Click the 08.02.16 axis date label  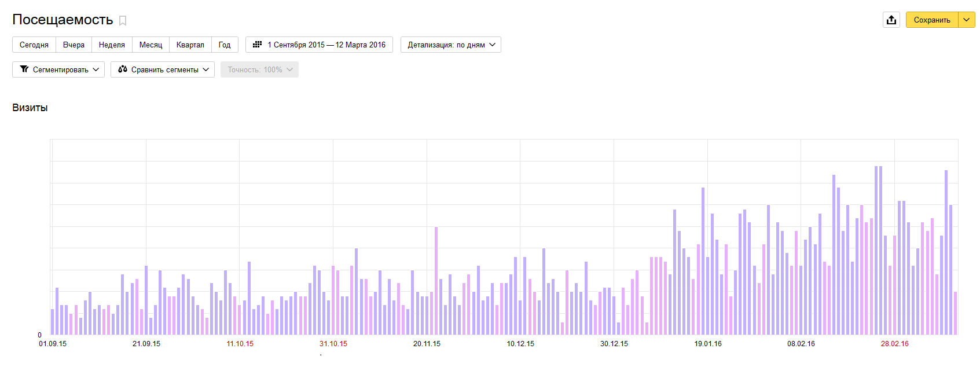pyautogui.click(x=801, y=344)
